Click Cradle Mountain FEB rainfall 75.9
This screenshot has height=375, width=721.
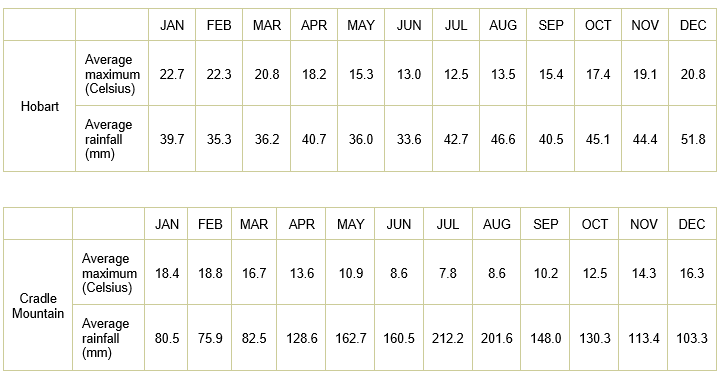[x=210, y=338]
